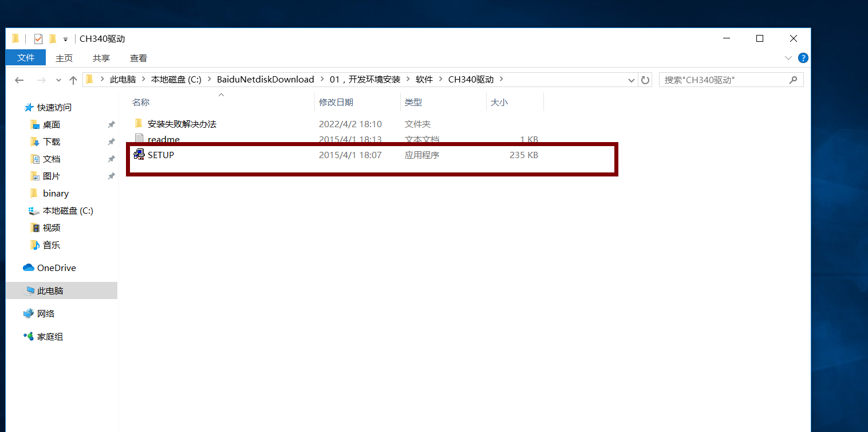The image size is (868, 432).
Task: Click the 235 KB size value
Action: (523, 155)
